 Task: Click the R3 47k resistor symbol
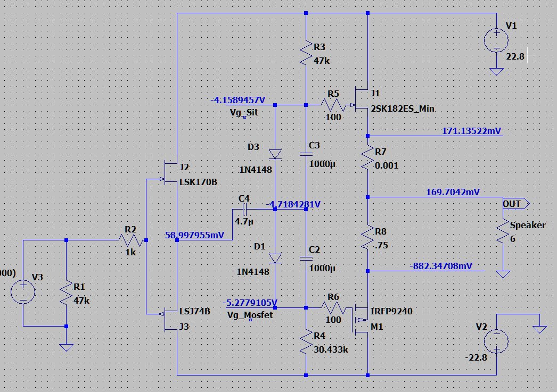[x=306, y=53]
